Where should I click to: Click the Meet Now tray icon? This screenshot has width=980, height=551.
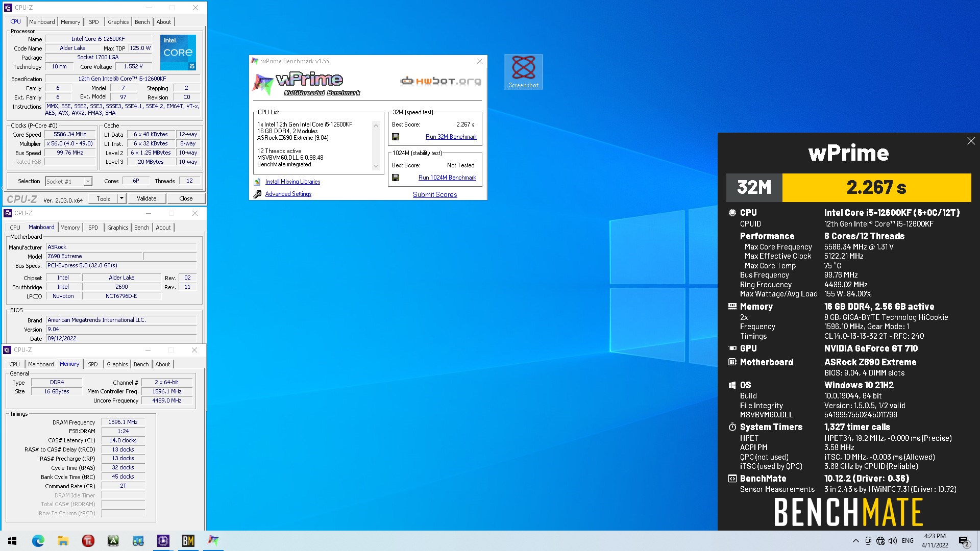coord(868,541)
